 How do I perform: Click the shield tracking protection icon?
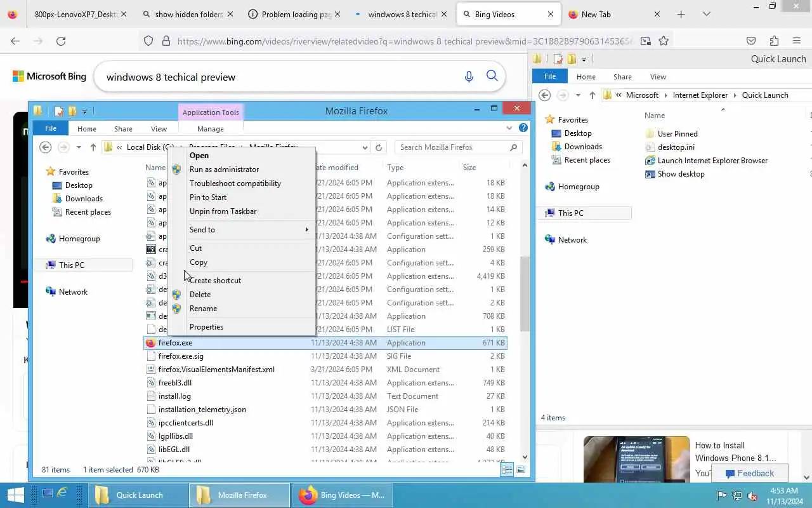[148, 41]
